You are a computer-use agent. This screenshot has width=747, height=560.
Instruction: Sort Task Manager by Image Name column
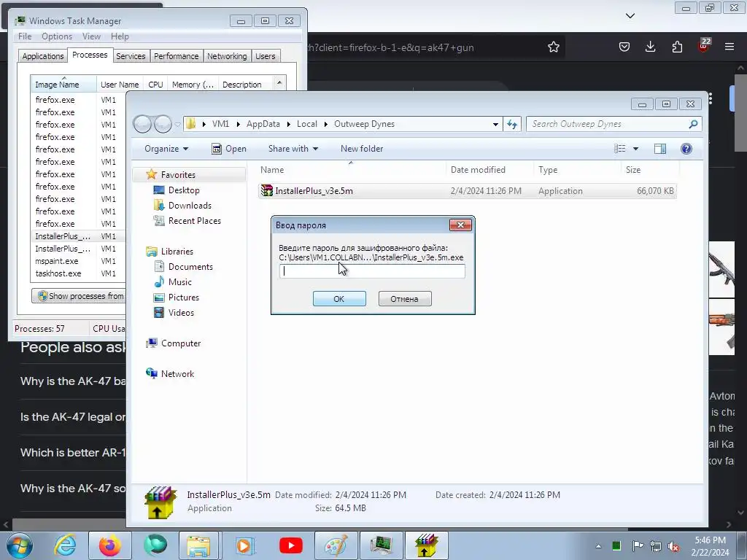tap(63, 84)
